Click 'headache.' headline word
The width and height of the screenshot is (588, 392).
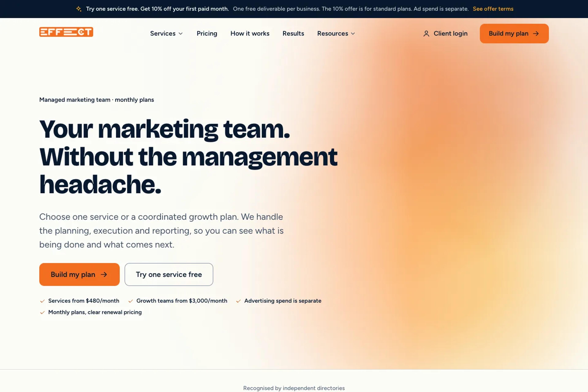(x=100, y=185)
